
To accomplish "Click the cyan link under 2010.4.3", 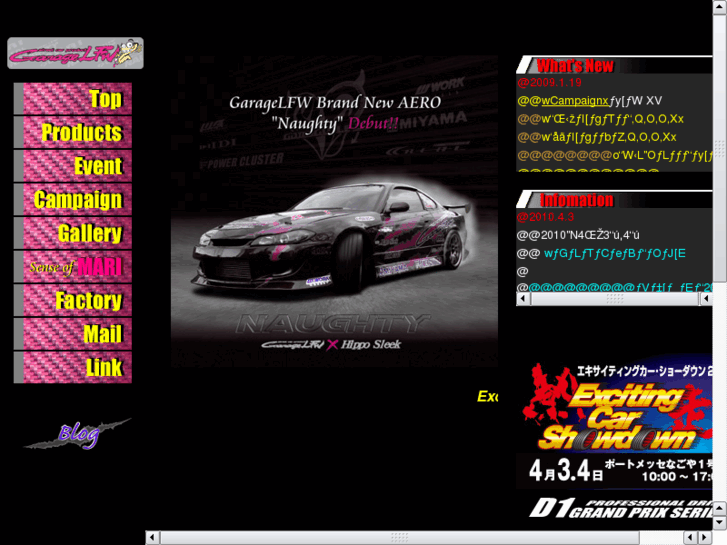I will tap(614, 253).
